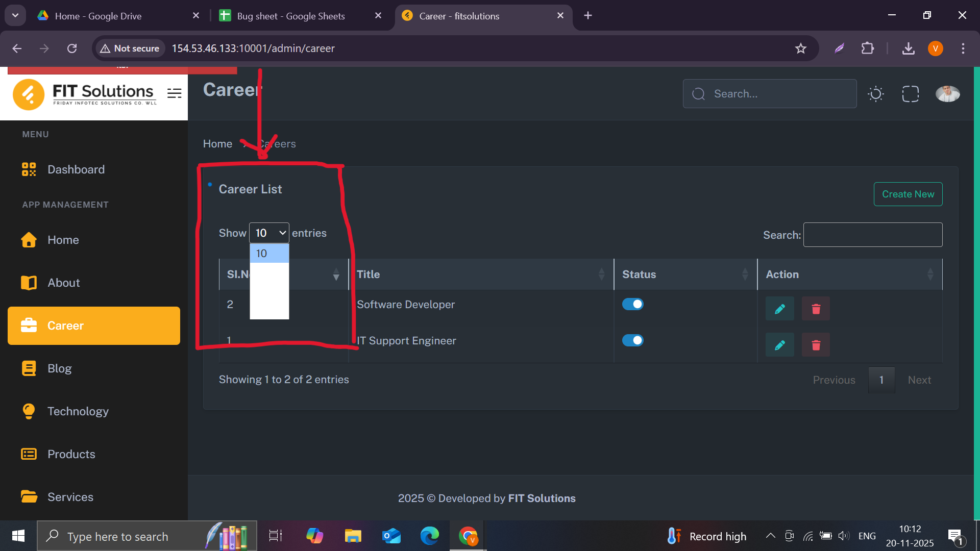This screenshot has height=551, width=980.
Task: Select the 10 option in entries list
Action: click(269, 254)
